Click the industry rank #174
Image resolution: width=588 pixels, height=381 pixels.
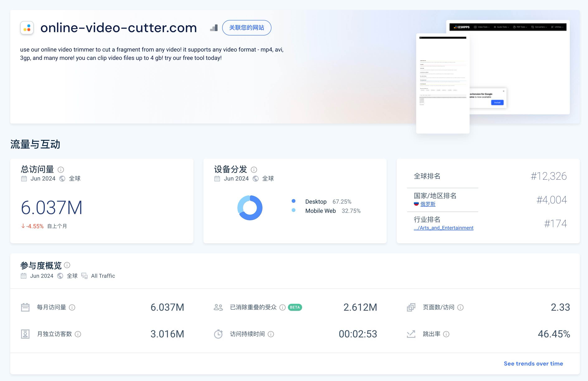click(555, 223)
